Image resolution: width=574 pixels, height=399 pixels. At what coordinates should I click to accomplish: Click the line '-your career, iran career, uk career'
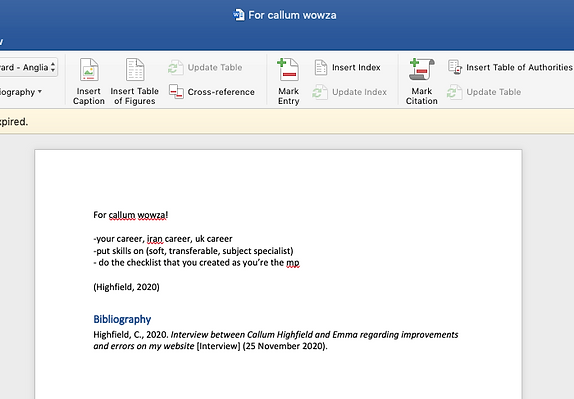pyautogui.click(x=163, y=239)
